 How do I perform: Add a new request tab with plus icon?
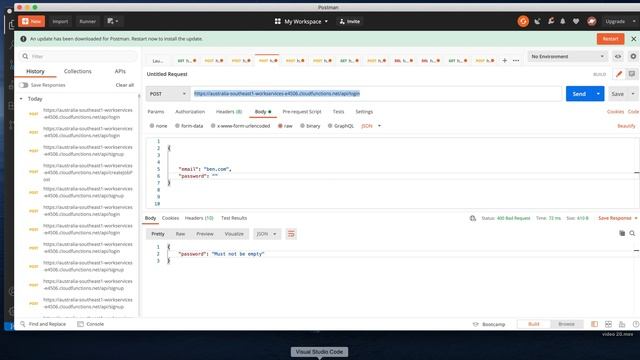tap(504, 60)
